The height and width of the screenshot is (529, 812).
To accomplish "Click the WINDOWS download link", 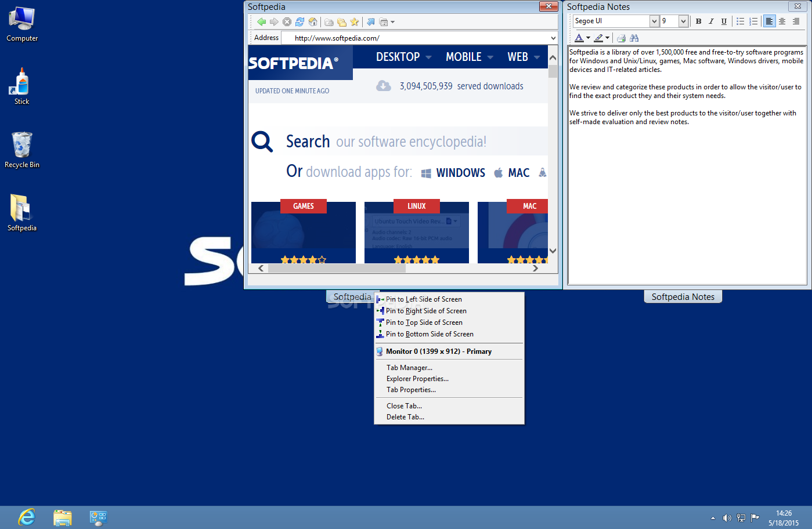I will click(453, 173).
